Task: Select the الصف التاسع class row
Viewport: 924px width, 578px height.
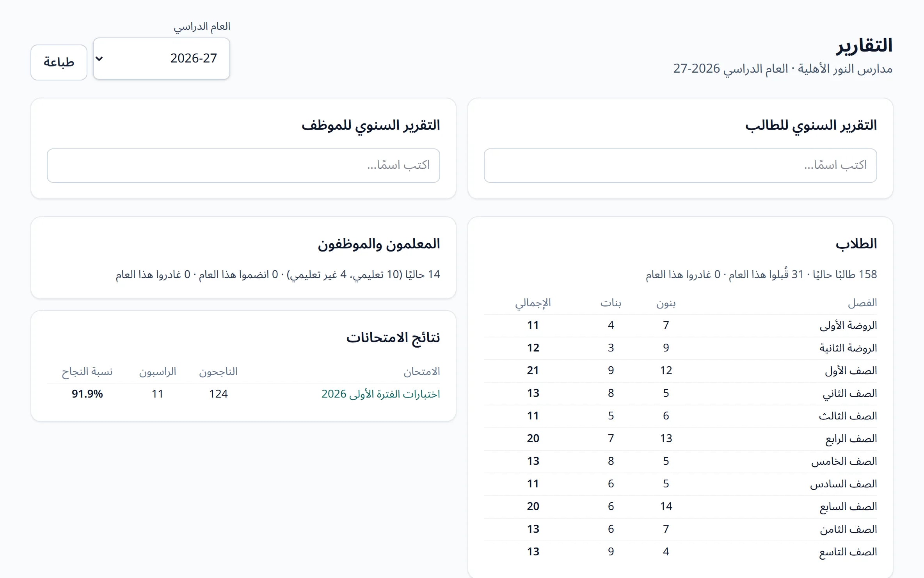Action: point(680,552)
